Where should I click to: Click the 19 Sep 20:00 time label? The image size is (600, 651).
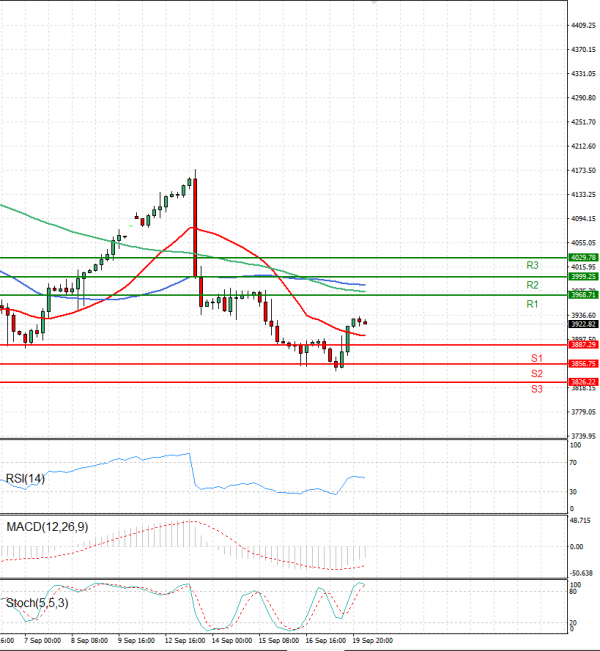tap(372, 641)
